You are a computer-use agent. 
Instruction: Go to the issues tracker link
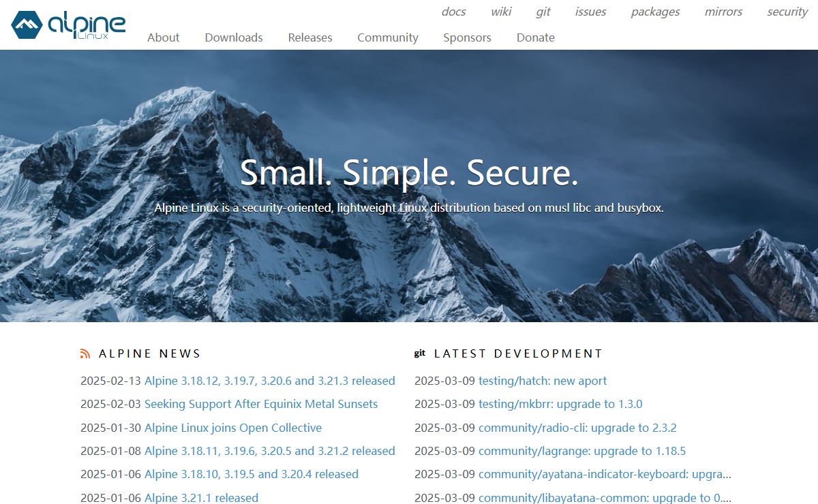(x=591, y=12)
